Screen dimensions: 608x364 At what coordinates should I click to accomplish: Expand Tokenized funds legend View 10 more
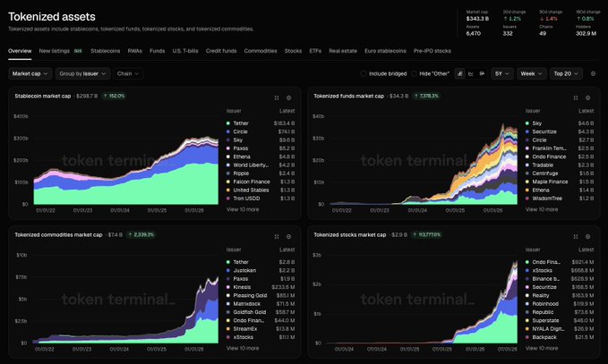coord(542,209)
